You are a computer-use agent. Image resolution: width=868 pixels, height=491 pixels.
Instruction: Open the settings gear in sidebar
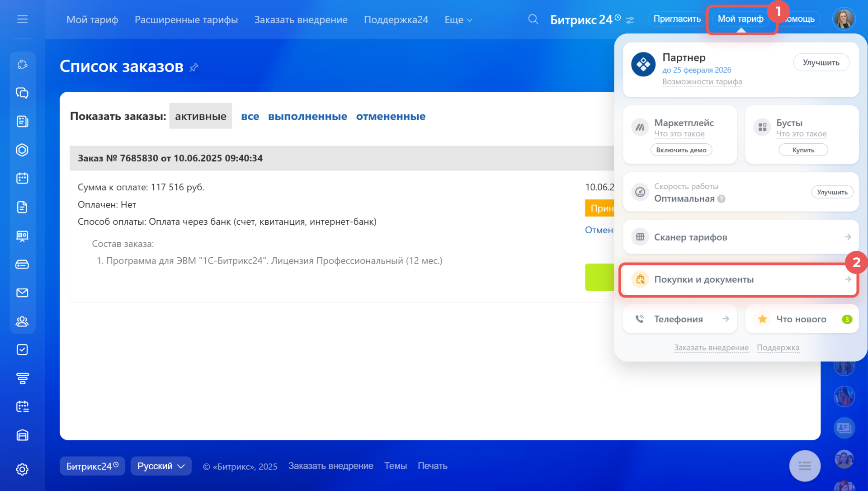pyautogui.click(x=22, y=469)
